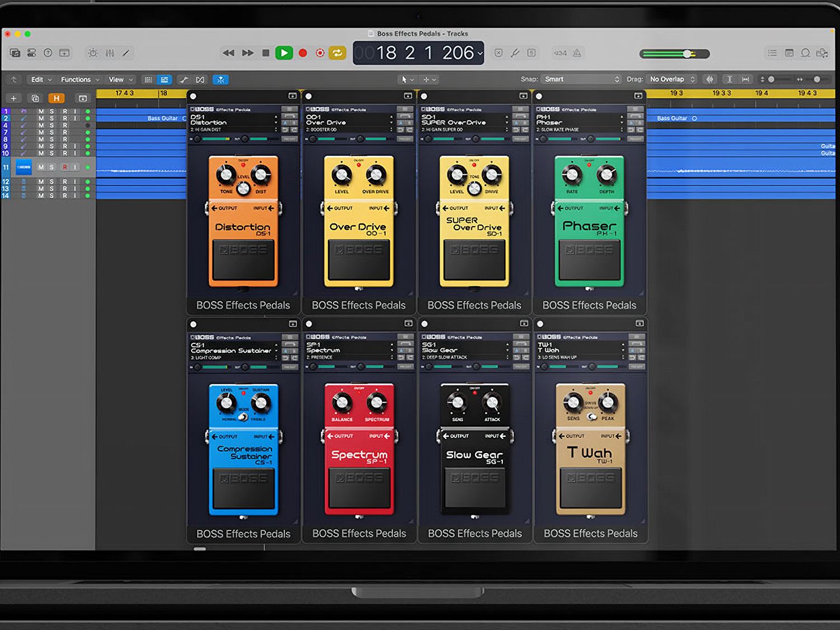Open the Drag No Overlap dropdown
This screenshot has width=840, height=630.
671,79
